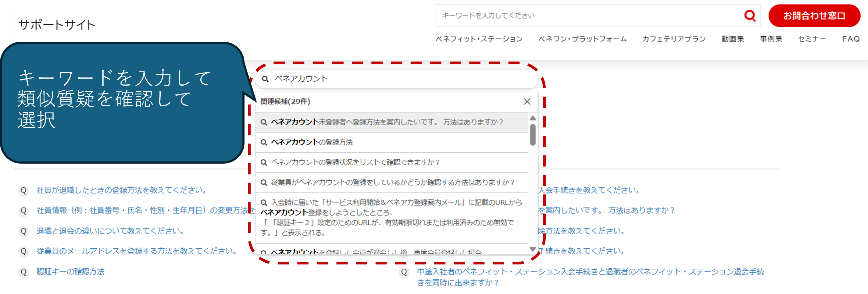Viewport: 868px width, 294px height.
Task: Select suggestion ベネアカウント未登録者へ登録方法を案内したいです
Action: pyautogui.click(x=392, y=122)
